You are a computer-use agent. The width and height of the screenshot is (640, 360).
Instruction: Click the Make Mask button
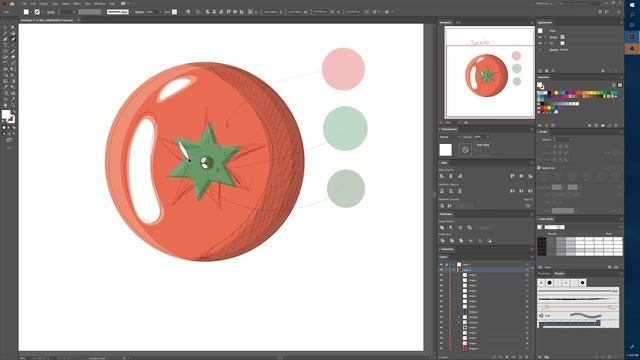[x=483, y=145]
